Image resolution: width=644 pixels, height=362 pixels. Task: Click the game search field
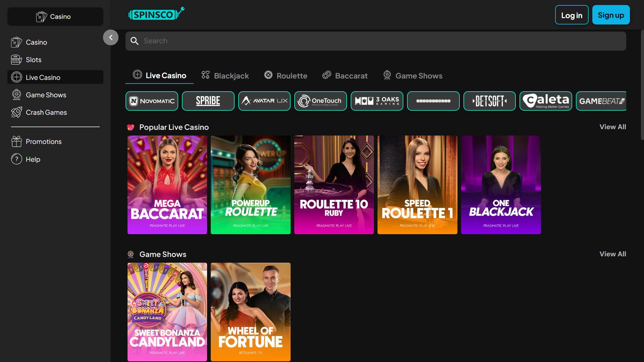click(376, 41)
